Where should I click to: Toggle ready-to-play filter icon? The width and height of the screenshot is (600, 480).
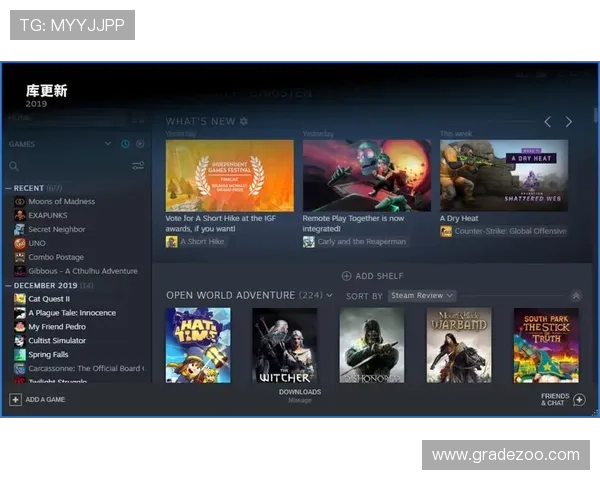140,144
